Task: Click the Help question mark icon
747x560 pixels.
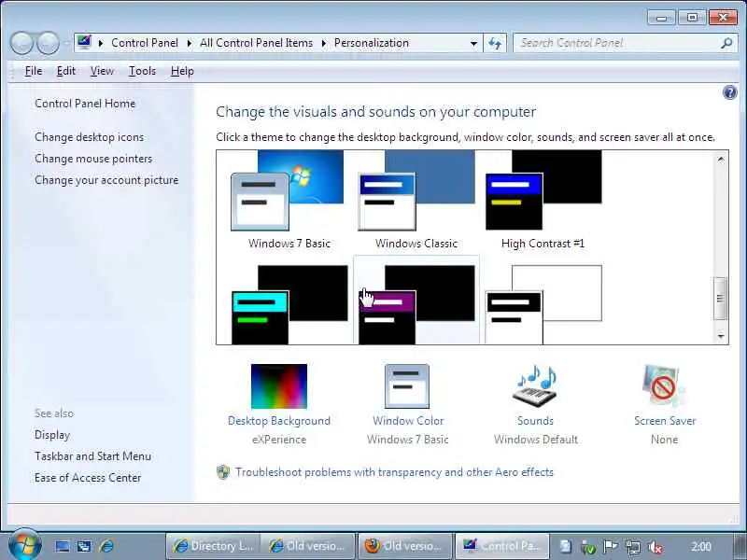Action: point(730,91)
